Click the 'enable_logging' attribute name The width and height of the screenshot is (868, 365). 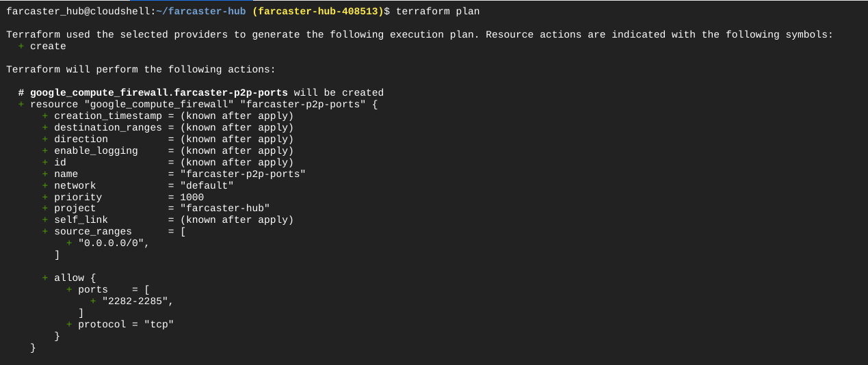click(x=96, y=151)
